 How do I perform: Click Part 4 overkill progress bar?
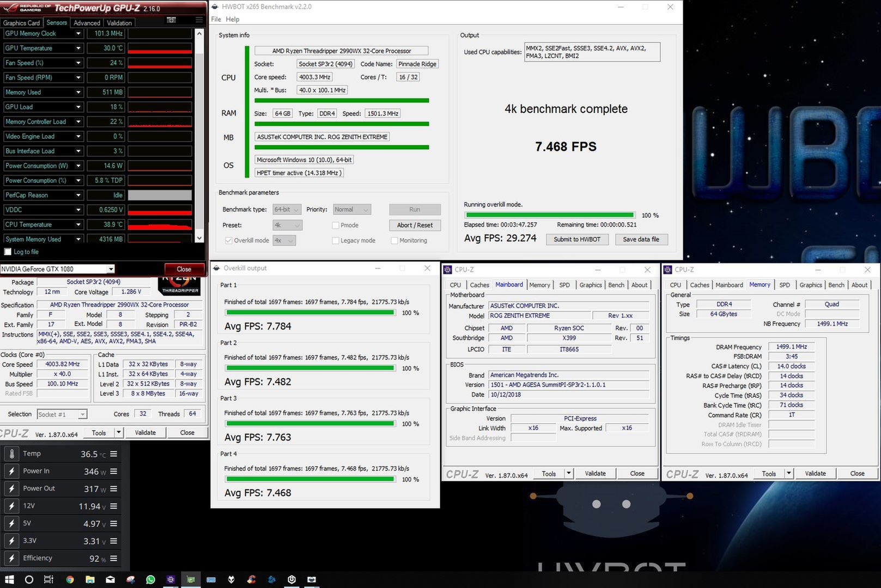pyautogui.click(x=310, y=480)
